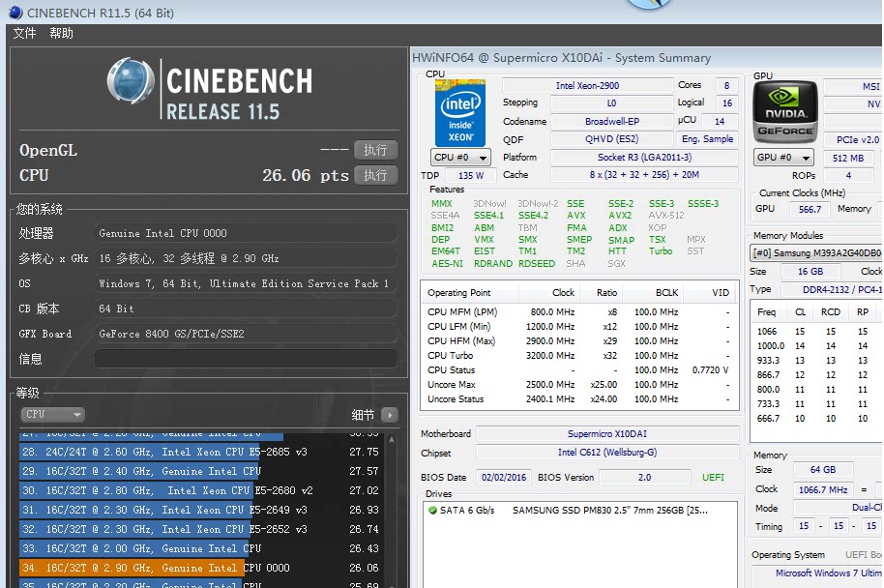
Task: Click the 64 GB total memory size
Action: coord(823,470)
